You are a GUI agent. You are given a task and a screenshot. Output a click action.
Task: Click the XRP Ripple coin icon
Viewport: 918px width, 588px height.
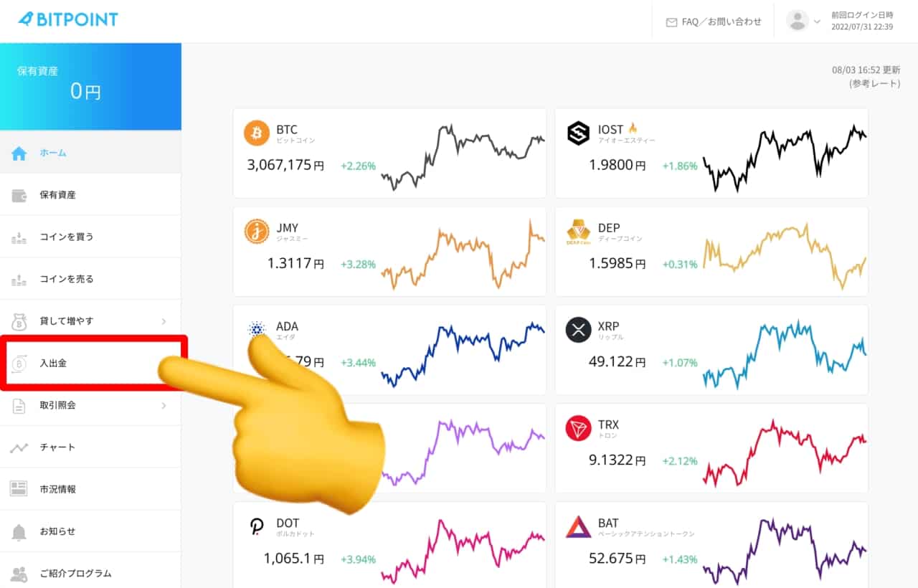point(578,330)
